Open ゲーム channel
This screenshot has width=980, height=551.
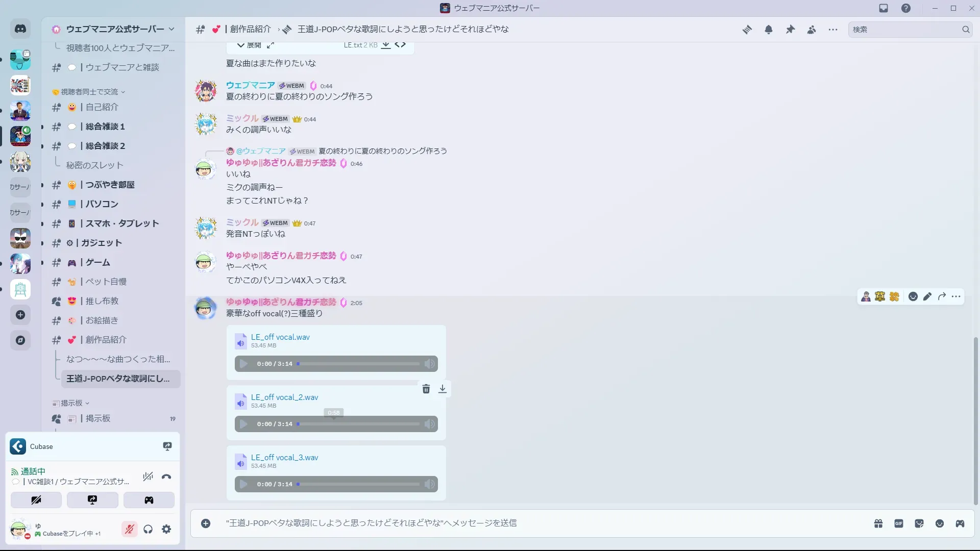(97, 262)
